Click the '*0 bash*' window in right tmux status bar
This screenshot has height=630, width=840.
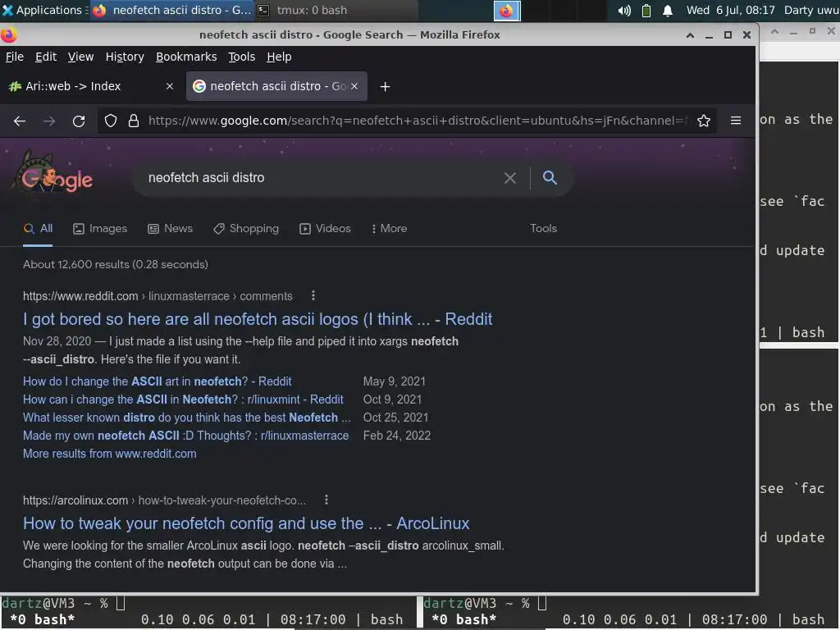[464, 620]
